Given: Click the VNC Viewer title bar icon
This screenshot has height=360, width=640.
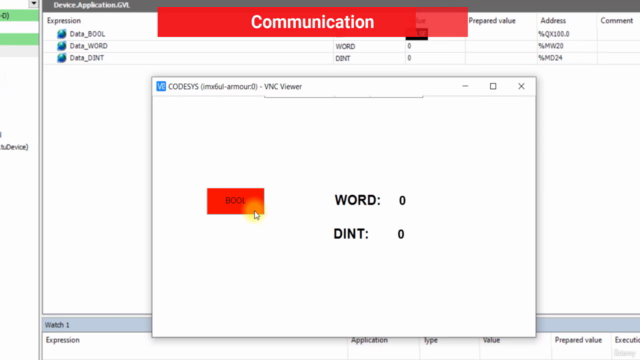Looking at the screenshot, I should tap(161, 87).
